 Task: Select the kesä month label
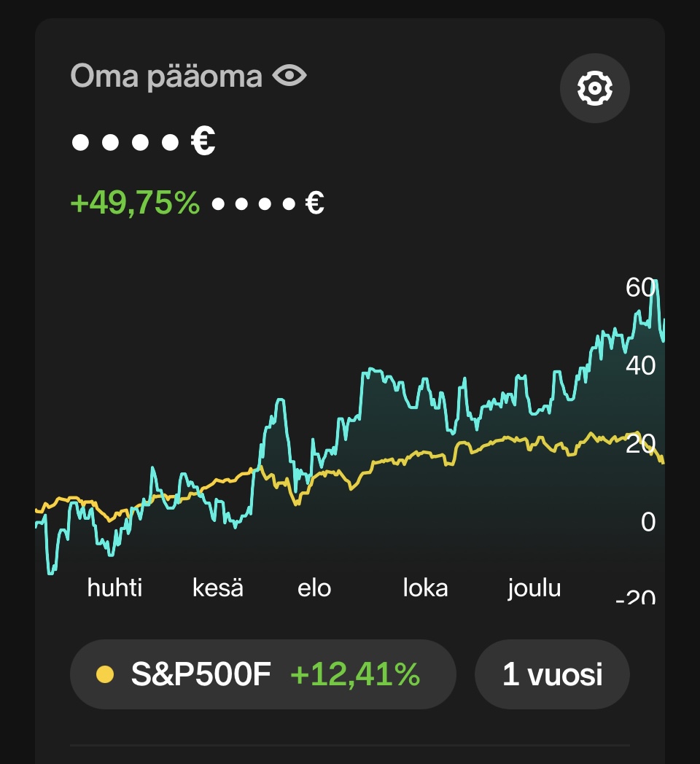coord(218,588)
